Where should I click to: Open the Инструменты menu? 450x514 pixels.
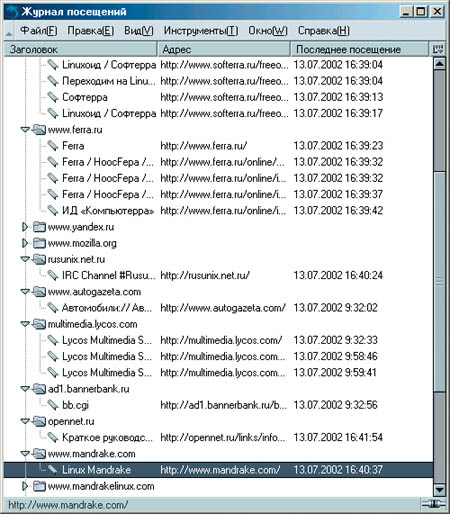pos(201,31)
